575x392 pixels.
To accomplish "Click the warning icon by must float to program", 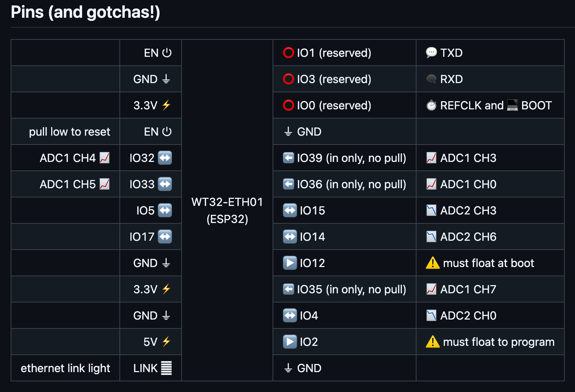I will coord(432,342).
